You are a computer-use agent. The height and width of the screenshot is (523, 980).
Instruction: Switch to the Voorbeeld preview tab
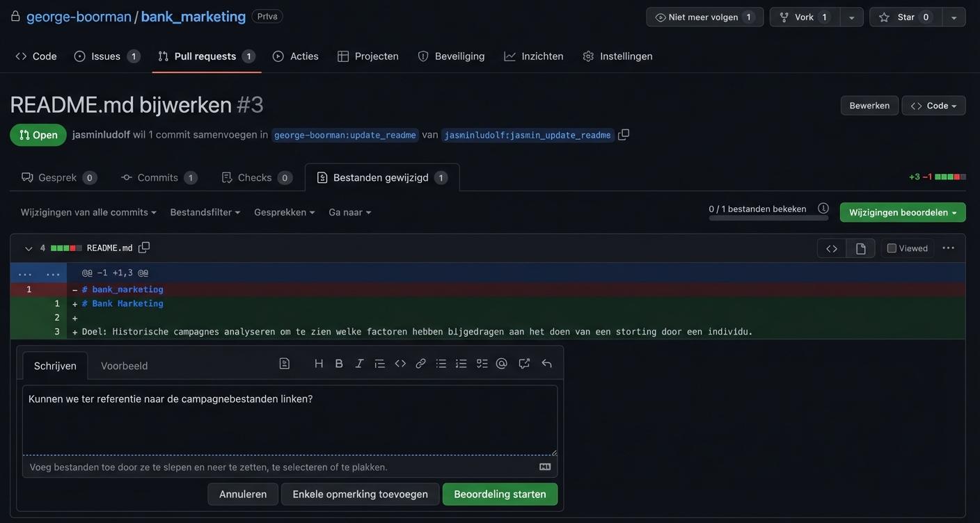(x=124, y=366)
